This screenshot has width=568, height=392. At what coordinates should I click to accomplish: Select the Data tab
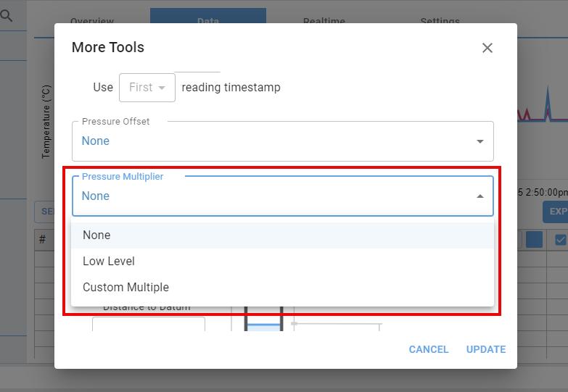[207, 22]
